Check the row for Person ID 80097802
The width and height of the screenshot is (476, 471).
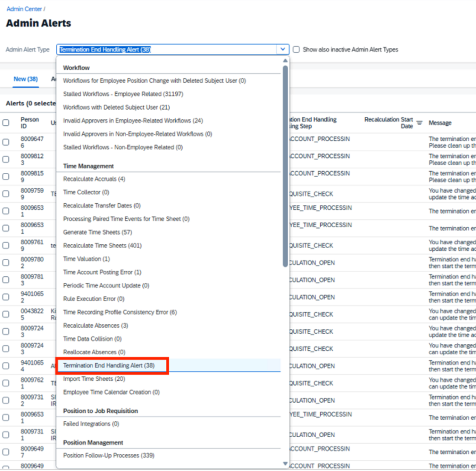pos(6,262)
